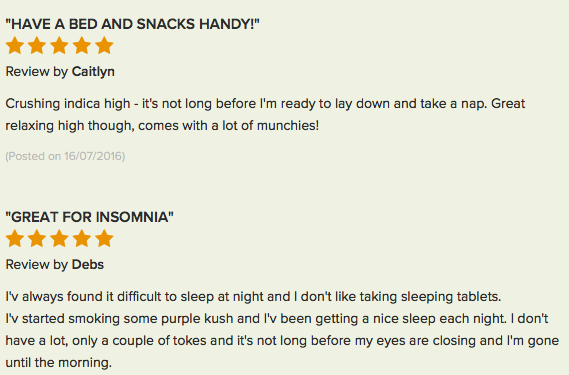569x375 pixels.
Task: Click second star of Debs' review rating
Action: [x=37, y=239]
